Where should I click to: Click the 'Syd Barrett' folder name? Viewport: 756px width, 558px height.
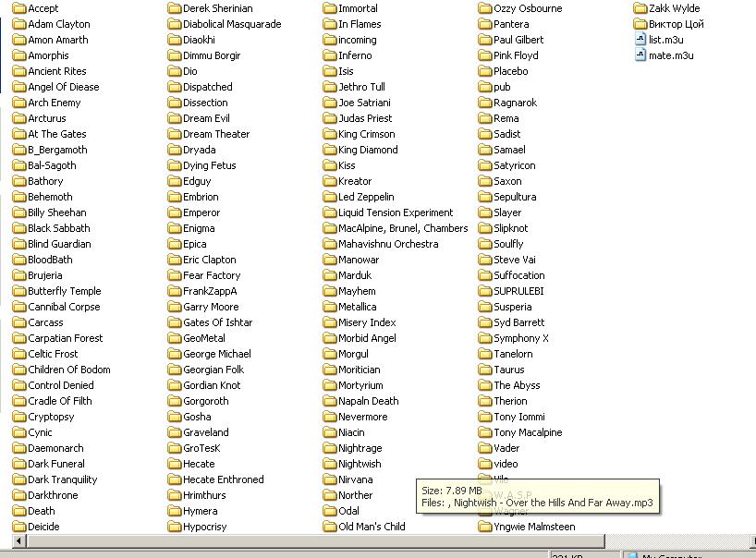tap(518, 322)
